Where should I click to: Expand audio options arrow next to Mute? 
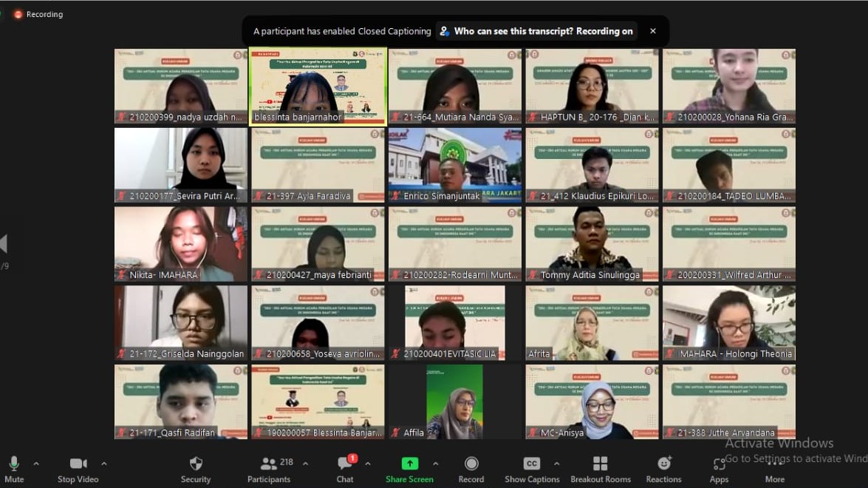click(x=36, y=464)
